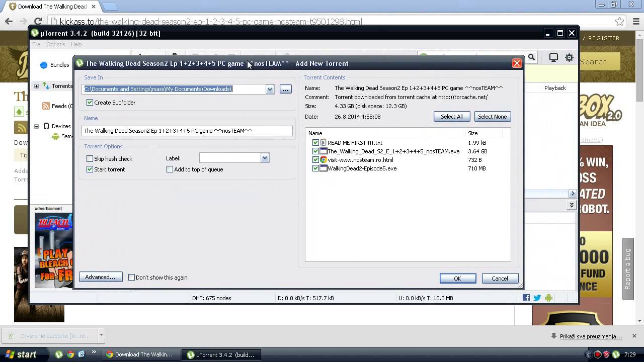Close Chrome's download bar

coord(634,336)
